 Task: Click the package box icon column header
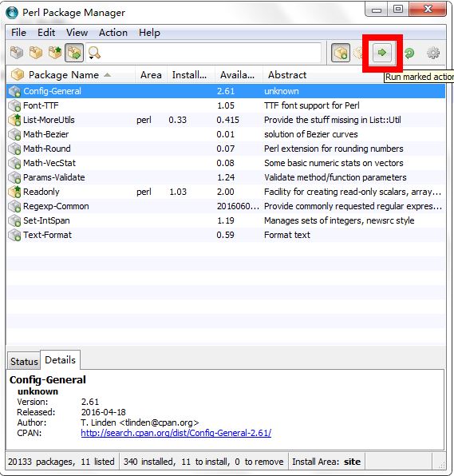(18, 74)
